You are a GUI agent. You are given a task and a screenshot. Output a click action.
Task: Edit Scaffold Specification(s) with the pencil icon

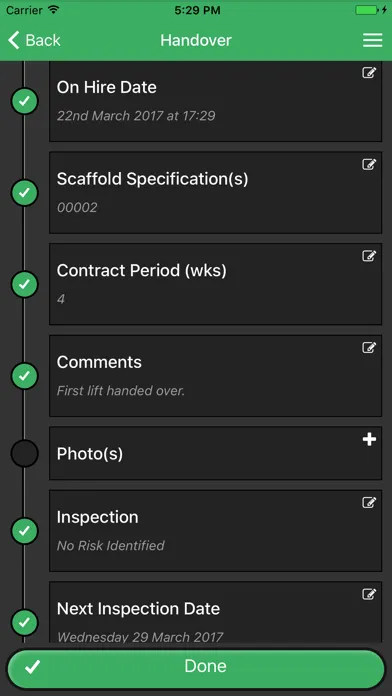click(369, 164)
